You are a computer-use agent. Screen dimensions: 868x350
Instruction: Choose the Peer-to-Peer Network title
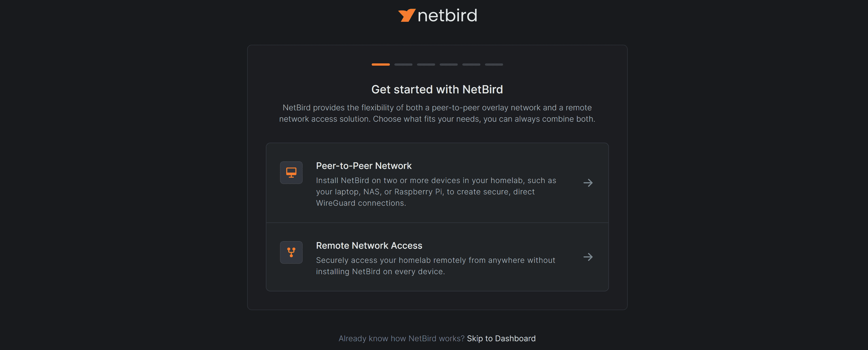point(364,166)
